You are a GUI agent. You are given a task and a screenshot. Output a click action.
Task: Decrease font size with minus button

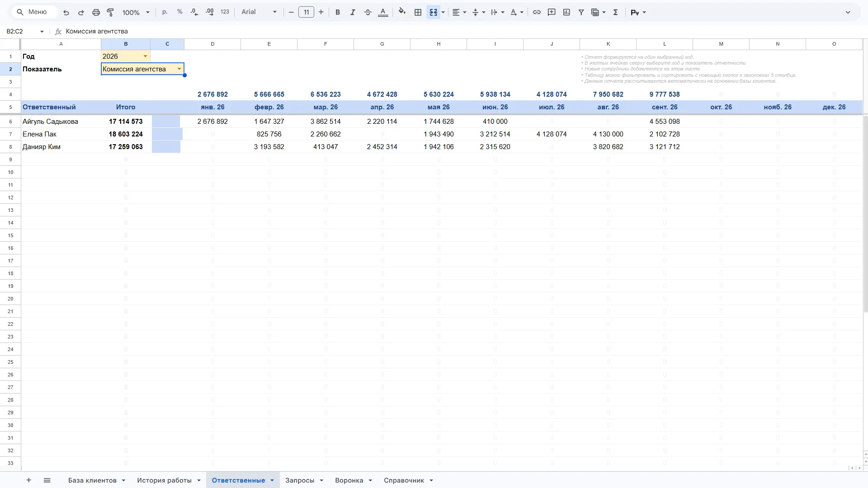point(291,12)
